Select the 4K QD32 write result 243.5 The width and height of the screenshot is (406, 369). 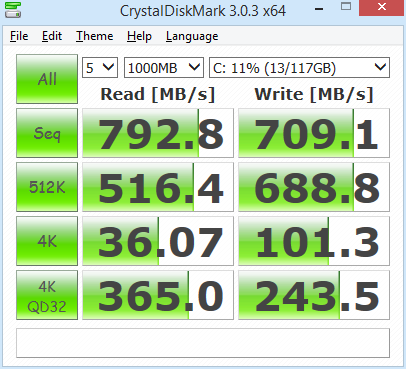(x=314, y=295)
